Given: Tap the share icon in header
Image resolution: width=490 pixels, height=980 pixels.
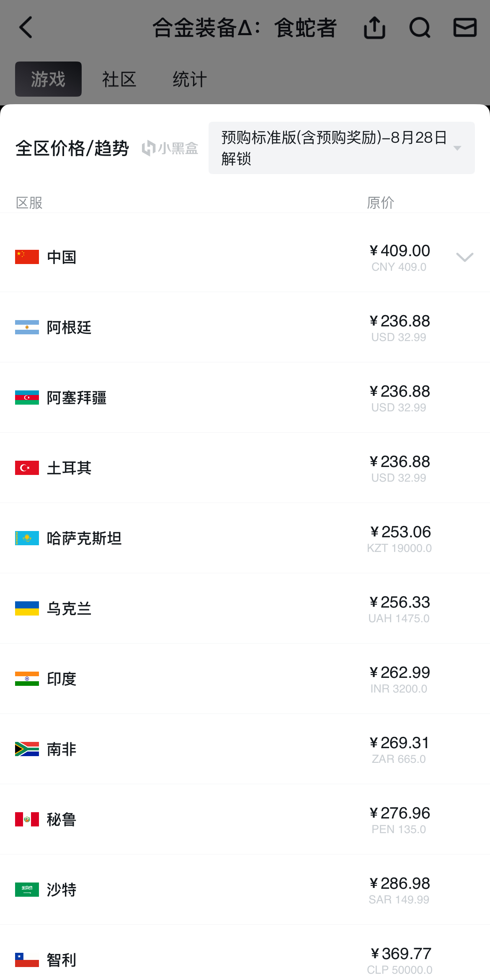Looking at the screenshot, I should (374, 28).
